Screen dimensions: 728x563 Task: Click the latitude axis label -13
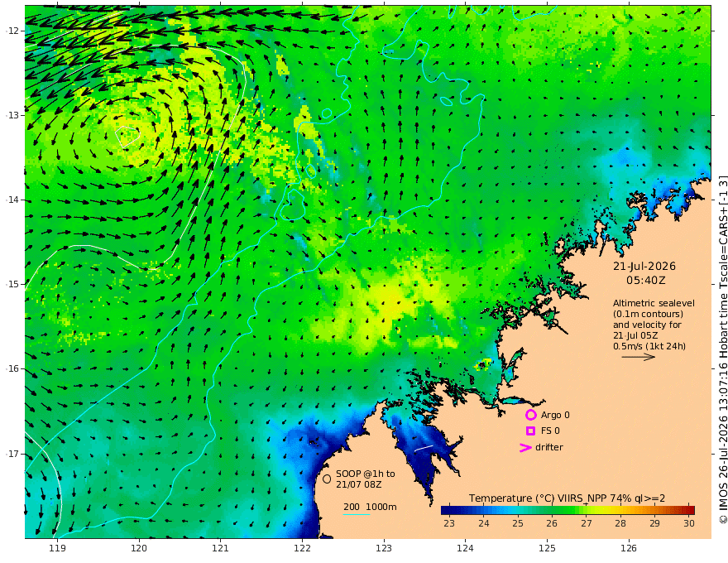pyautogui.click(x=12, y=116)
